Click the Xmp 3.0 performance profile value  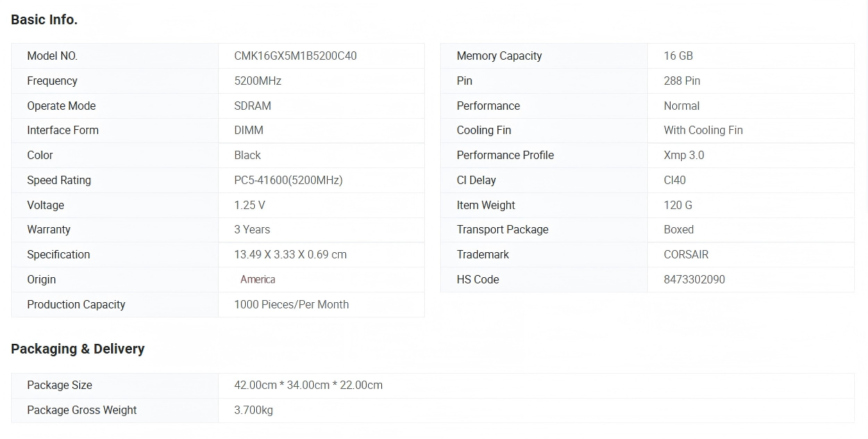pyautogui.click(x=683, y=155)
